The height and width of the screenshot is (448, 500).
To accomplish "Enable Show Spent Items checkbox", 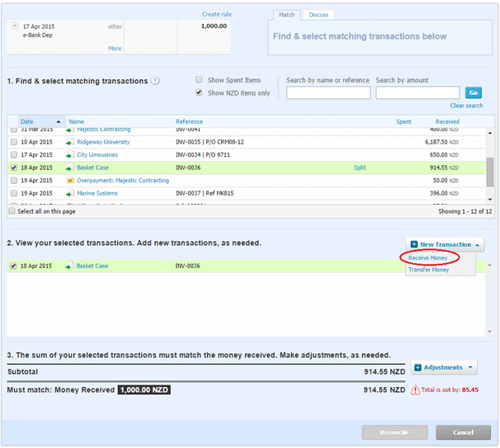I will 199,79.
